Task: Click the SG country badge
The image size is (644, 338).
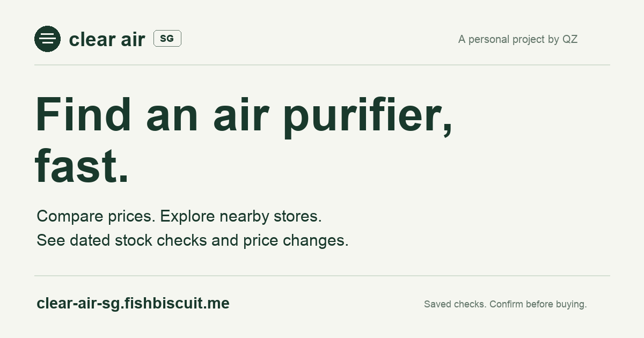Action: [x=167, y=39]
